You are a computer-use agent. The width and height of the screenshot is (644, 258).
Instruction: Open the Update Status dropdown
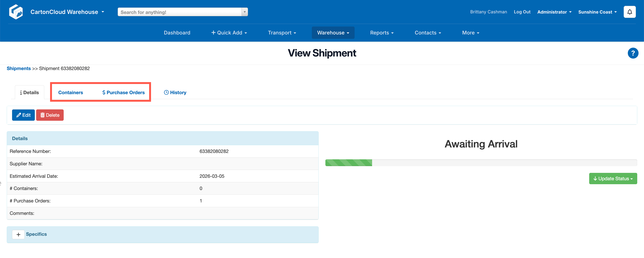tap(613, 179)
